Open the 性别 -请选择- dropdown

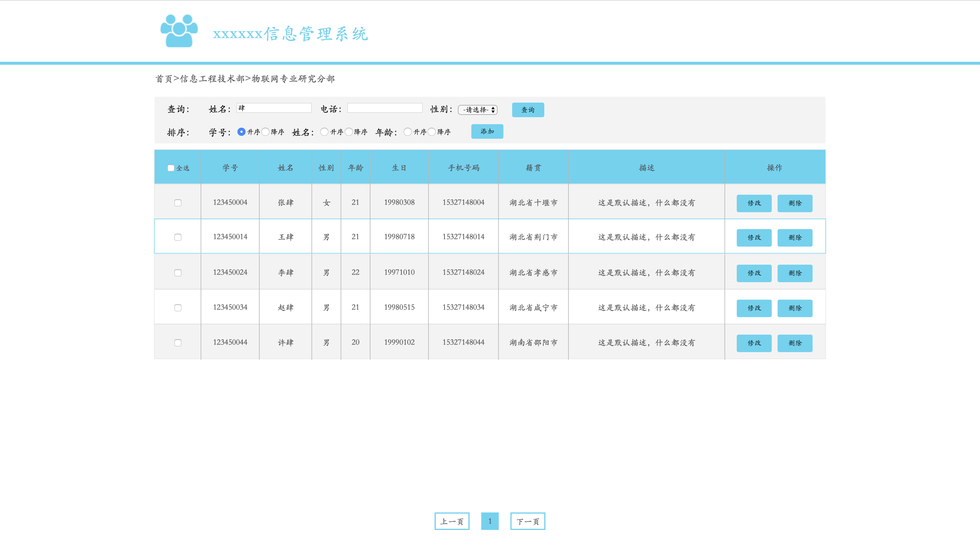click(x=478, y=110)
